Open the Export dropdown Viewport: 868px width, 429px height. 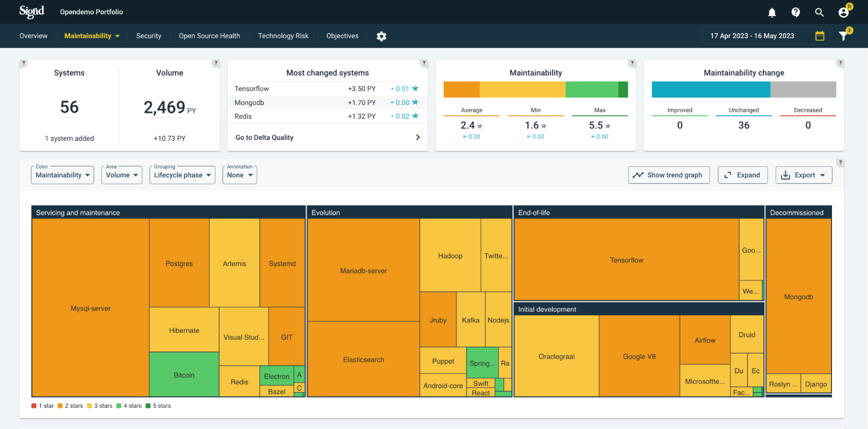(804, 175)
